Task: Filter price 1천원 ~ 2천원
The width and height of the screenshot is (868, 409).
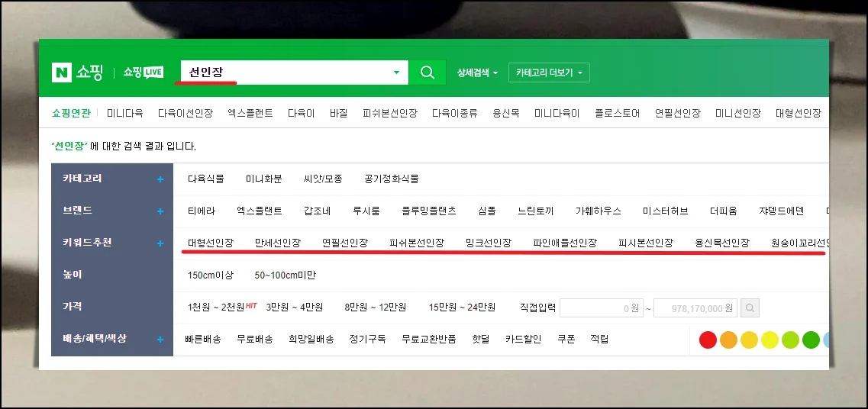Action: (216, 308)
